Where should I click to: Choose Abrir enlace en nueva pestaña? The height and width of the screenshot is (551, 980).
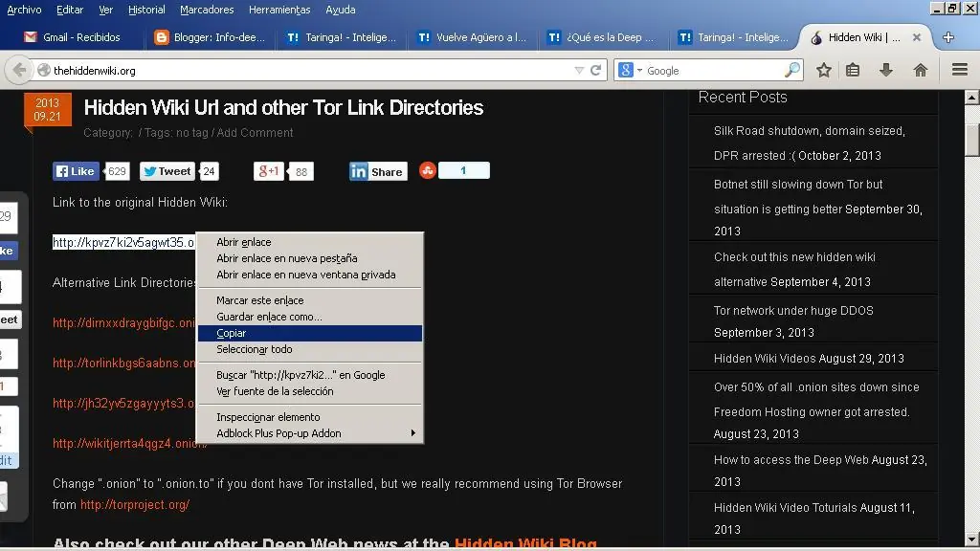click(310, 258)
